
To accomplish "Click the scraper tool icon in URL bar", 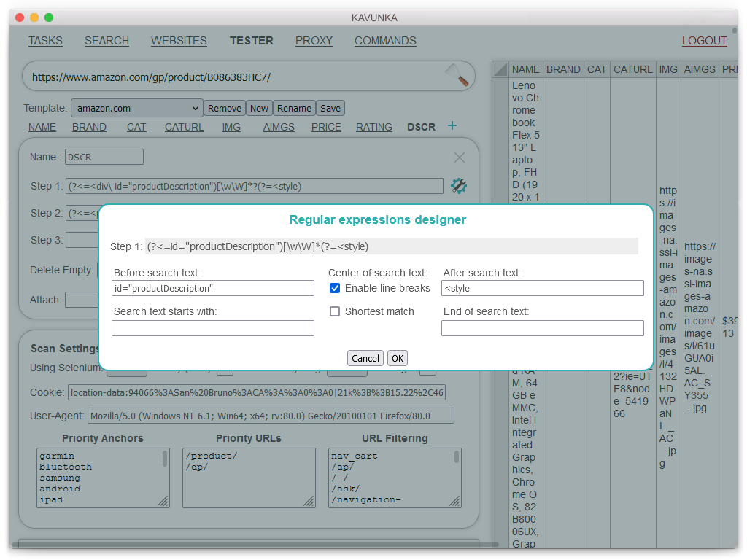I will coord(457,76).
